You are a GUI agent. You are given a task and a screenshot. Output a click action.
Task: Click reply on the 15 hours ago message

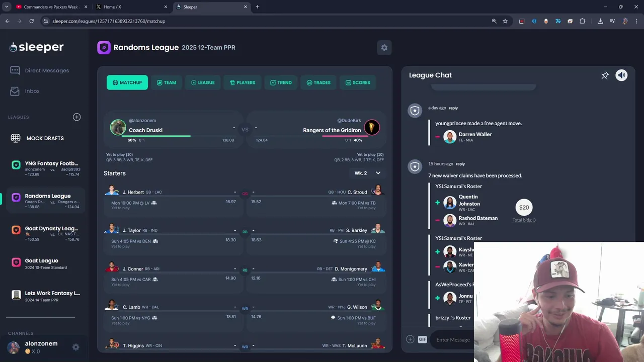[x=460, y=164]
